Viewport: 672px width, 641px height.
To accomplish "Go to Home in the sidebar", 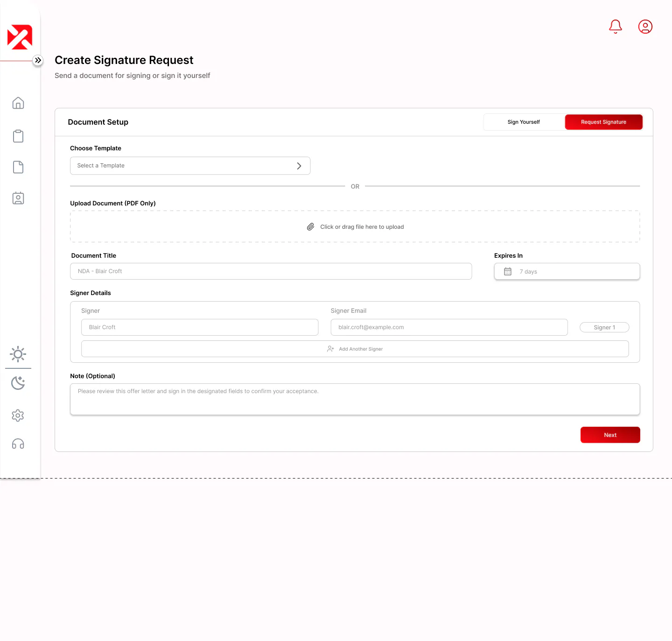I will point(18,103).
